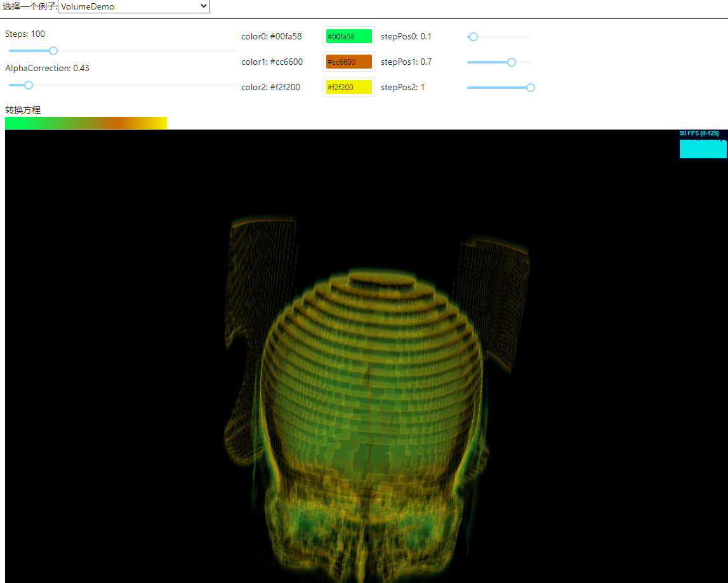
Task: Click the "转换方程" heading
Action: pyautogui.click(x=23, y=110)
